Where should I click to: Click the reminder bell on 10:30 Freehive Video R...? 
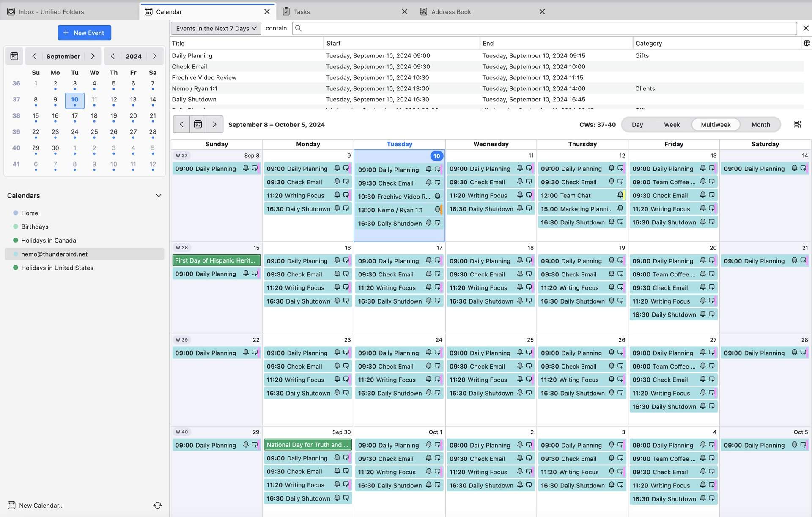tap(437, 196)
